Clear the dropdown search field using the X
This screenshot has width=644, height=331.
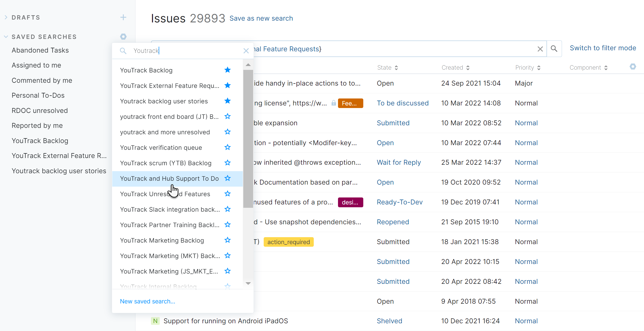click(x=246, y=51)
